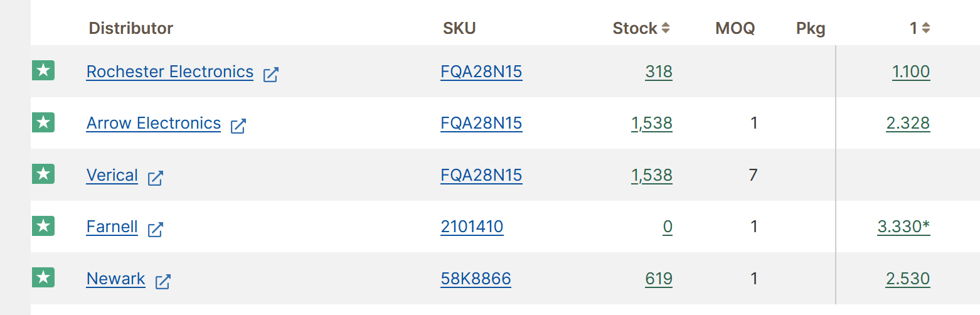This screenshot has width=980, height=315.
Task: Open external link icon next to Farnell
Action: (x=155, y=229)
